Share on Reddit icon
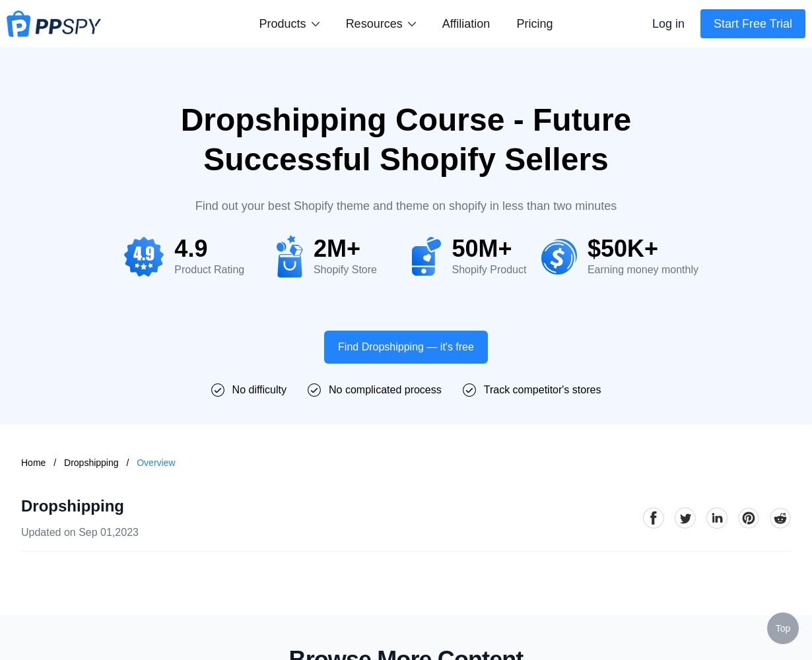Image resolution: width=812 pixels, height=660 pixels. (780, 518)
